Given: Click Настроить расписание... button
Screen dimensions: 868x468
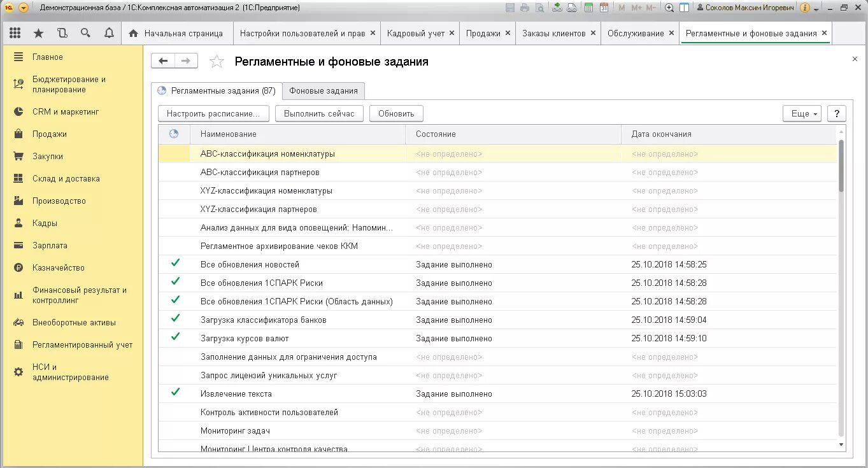Looking at the screenshot, I should pyautogui.click(x=213, y=113).
